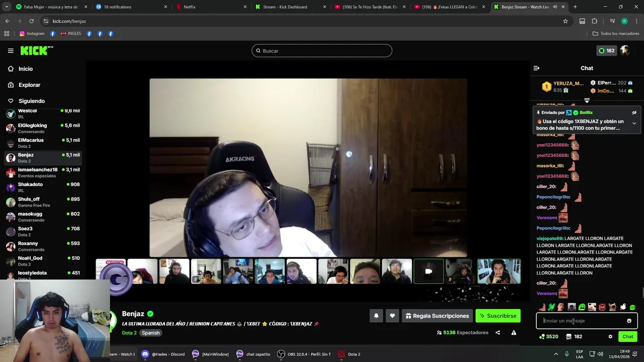The image size is (644, 362).
Task: Open the Dota 2 category link
Action: click(x=129, y=333)
